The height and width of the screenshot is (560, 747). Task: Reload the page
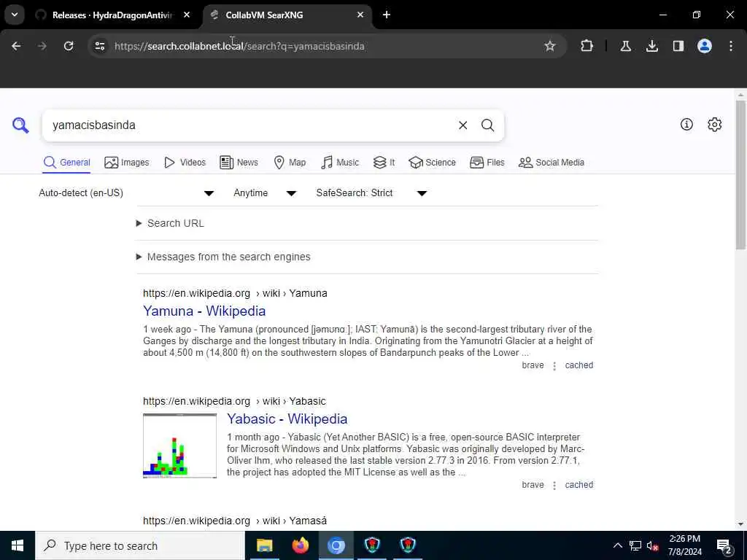pos(69,46)
